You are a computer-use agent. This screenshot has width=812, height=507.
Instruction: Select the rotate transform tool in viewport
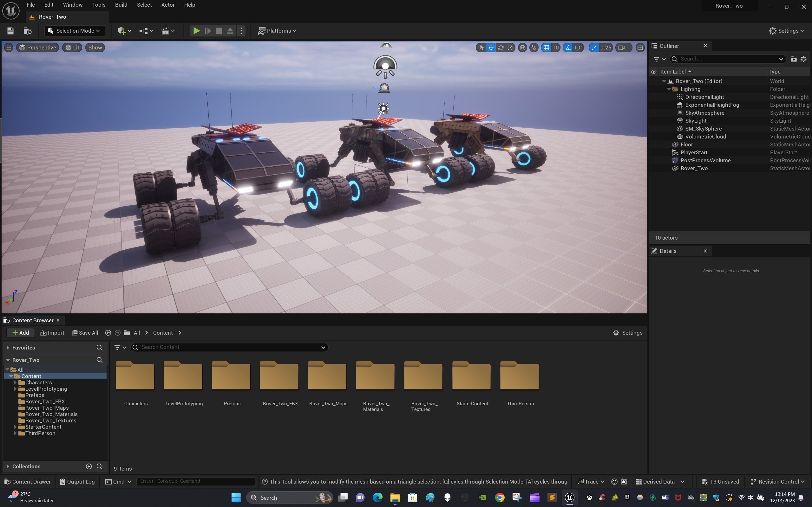[501, 48]
